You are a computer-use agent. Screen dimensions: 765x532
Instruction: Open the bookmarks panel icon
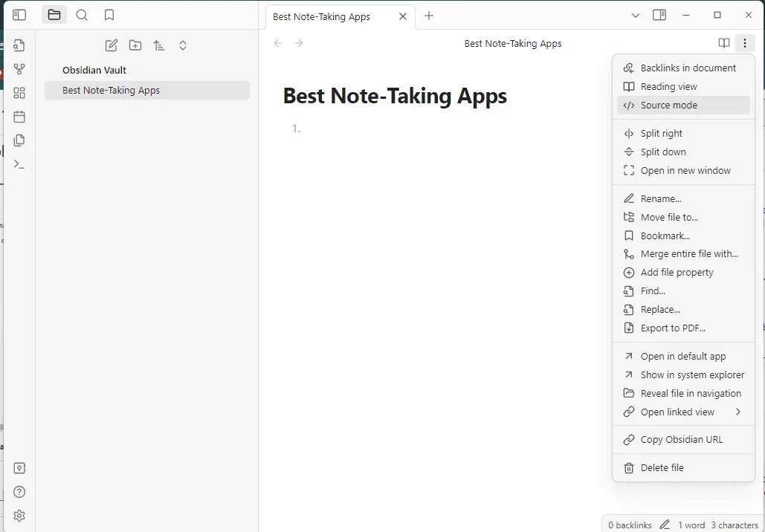coord(109,15)
